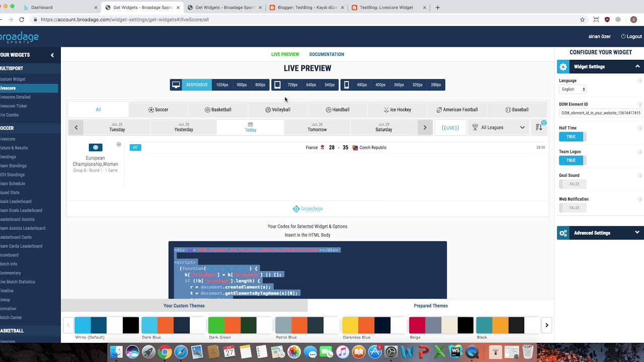Open Finder from the dock
644x362 pixels.
point(116,352)
